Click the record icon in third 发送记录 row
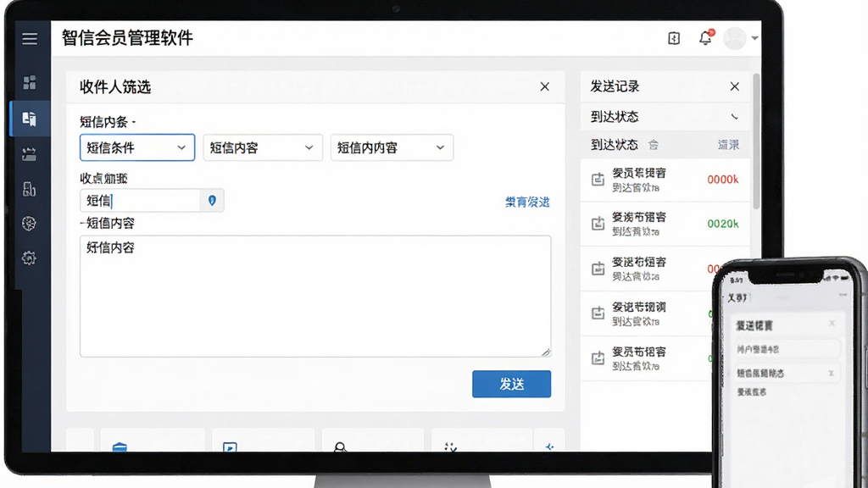Viewport: 868px width, 488px height. (x=598, y=269)
